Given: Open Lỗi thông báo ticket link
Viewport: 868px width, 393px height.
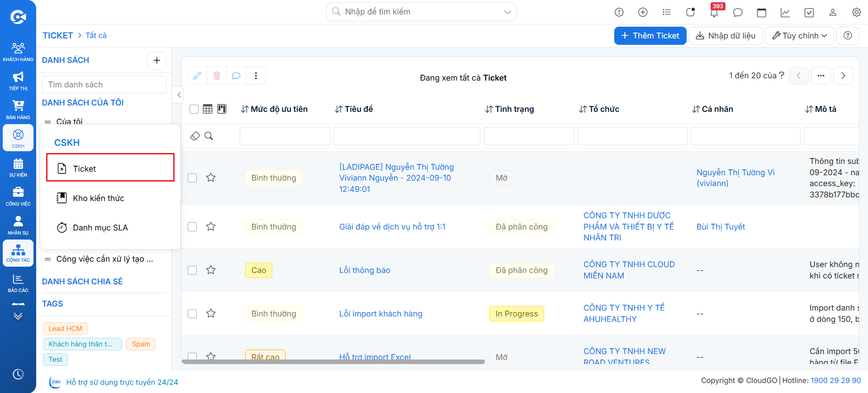Looking at the screenshot, I should pos(365,270).
